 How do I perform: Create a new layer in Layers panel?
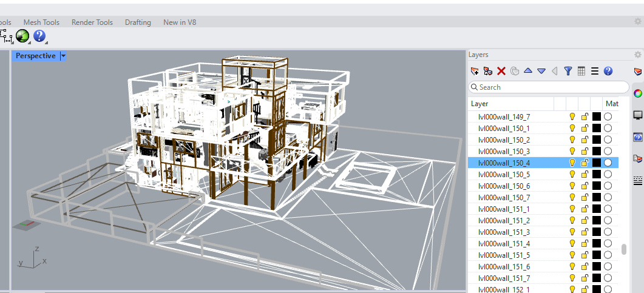(475, 71)
